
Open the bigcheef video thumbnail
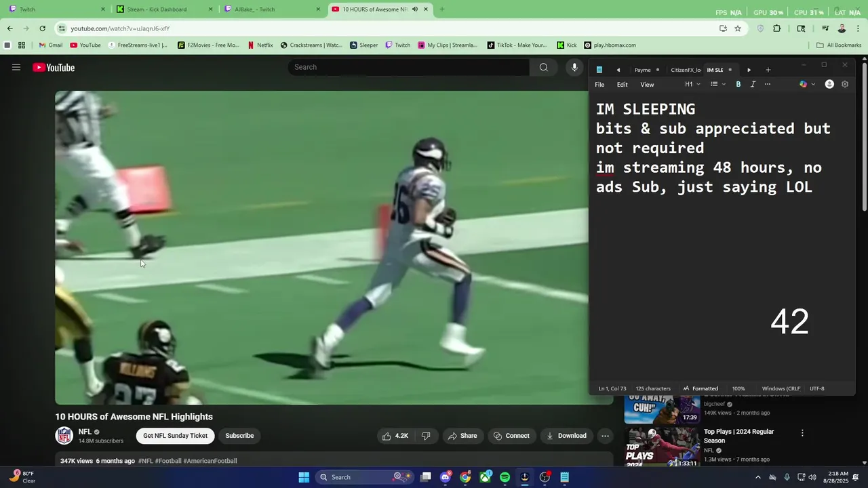pyautogui.click(x=662, y=409)
